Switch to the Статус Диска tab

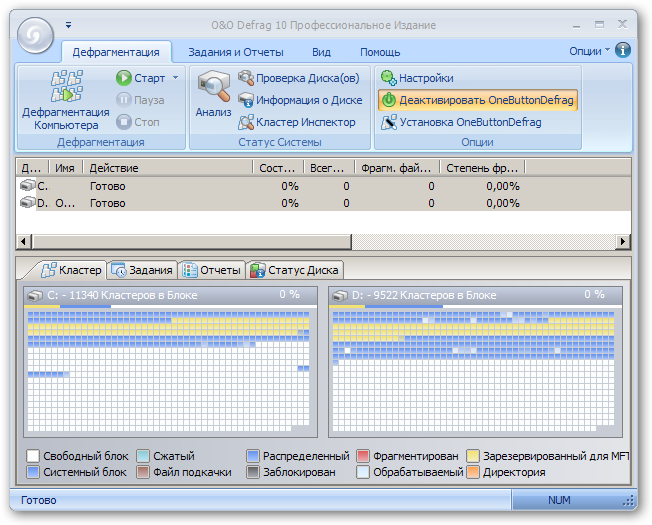295,270
